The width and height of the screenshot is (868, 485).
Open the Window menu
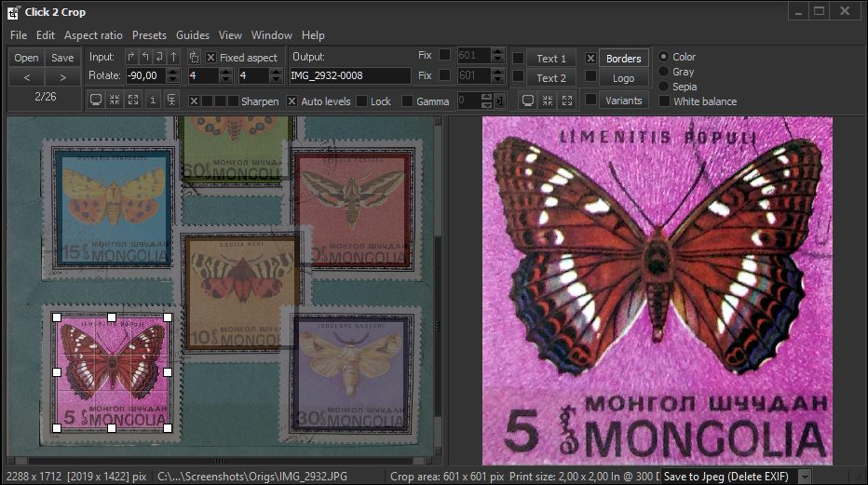(x=271, y=35)
